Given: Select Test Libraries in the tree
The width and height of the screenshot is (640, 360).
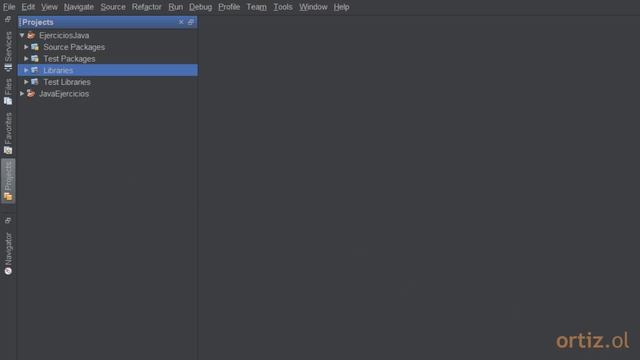Looking at the screenshot, I should (x=67, y=82).
